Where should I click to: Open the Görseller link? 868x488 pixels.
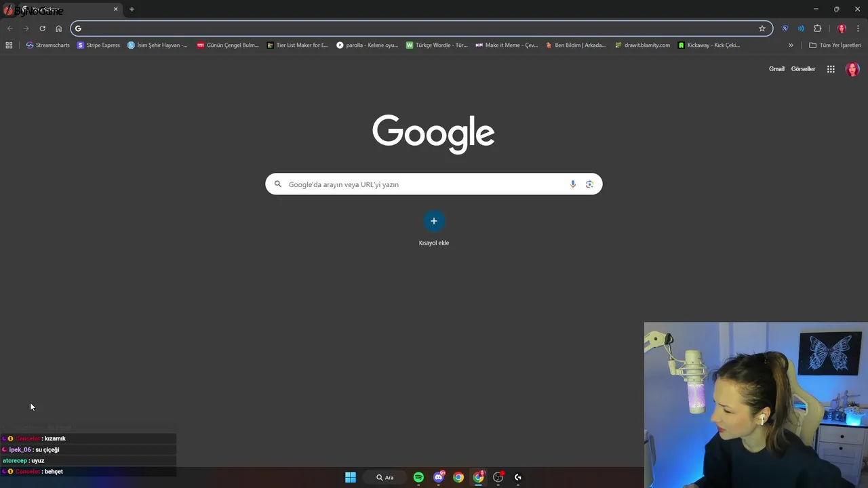click(x=803, y=69)
